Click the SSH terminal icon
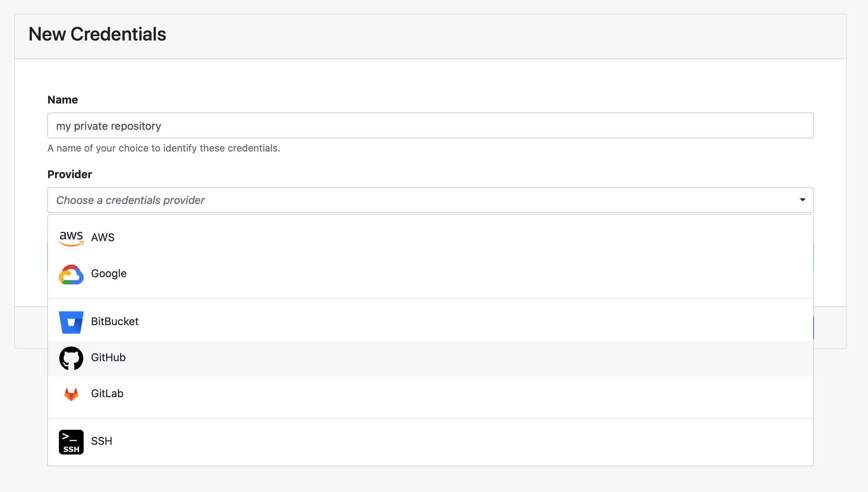 coord(71,442)
